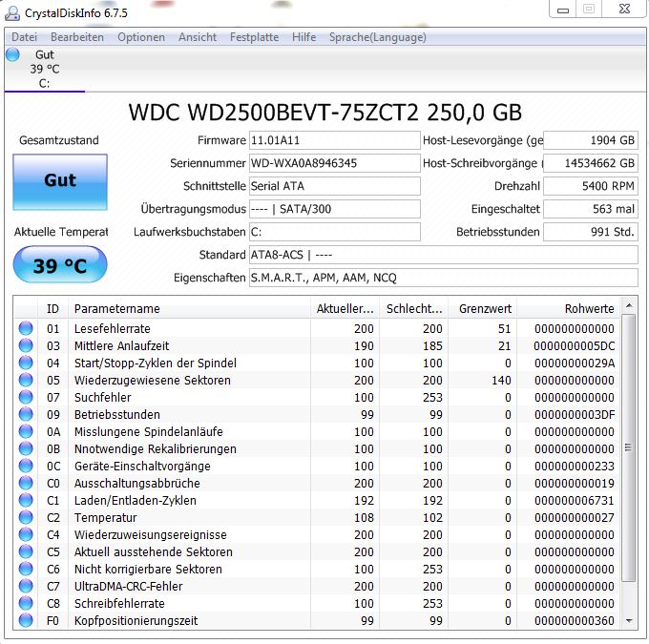Click the Eigenschaften field S.M.A.R.T., APM, AAM, NCQ
Viewport: 649px width, 644px height.
[443, 278]
